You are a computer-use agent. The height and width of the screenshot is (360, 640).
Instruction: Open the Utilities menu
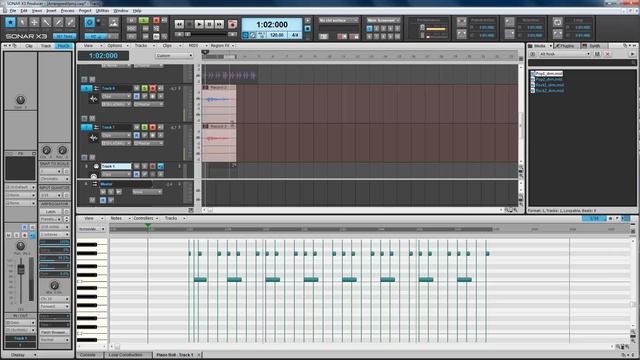coord(102,11)
